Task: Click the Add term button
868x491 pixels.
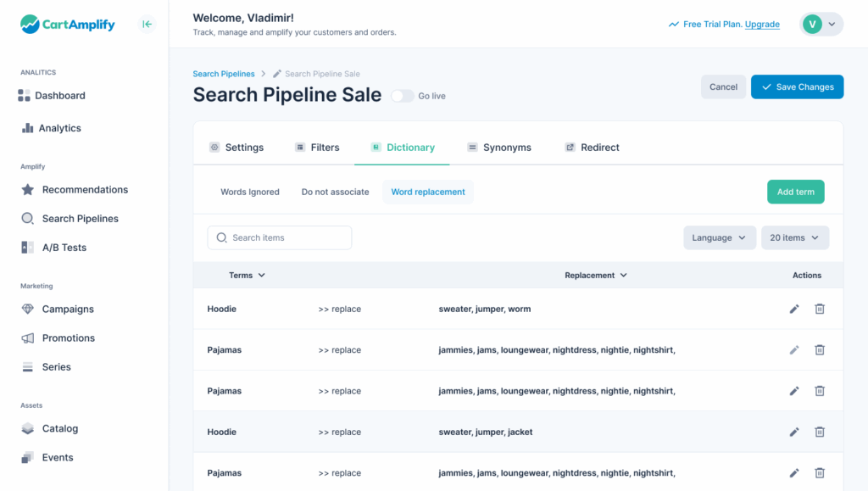Action: [795, 192]
